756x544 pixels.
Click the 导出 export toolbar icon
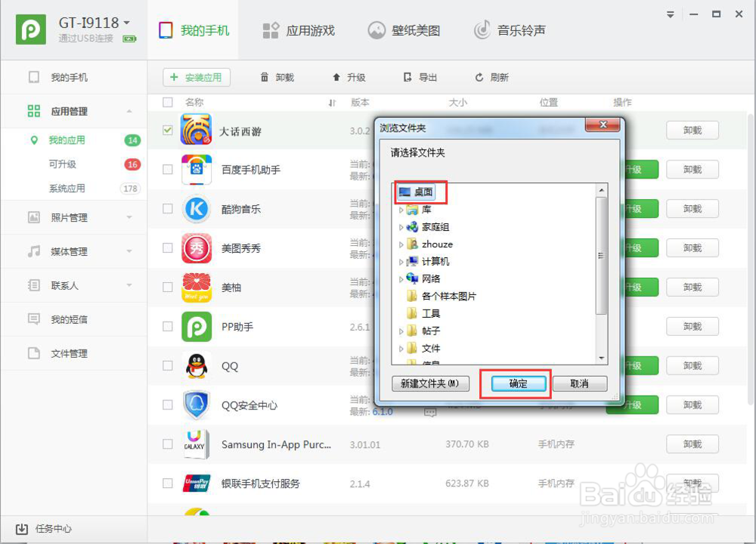tap(408, 77)
